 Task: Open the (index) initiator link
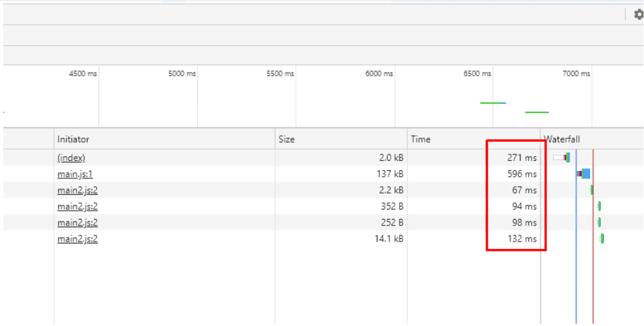coord(71,158)
